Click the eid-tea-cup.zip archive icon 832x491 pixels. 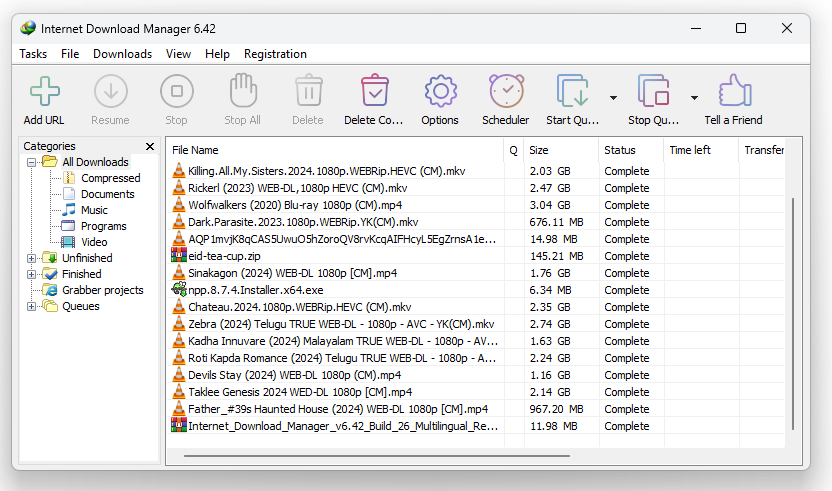coord(179,256)
